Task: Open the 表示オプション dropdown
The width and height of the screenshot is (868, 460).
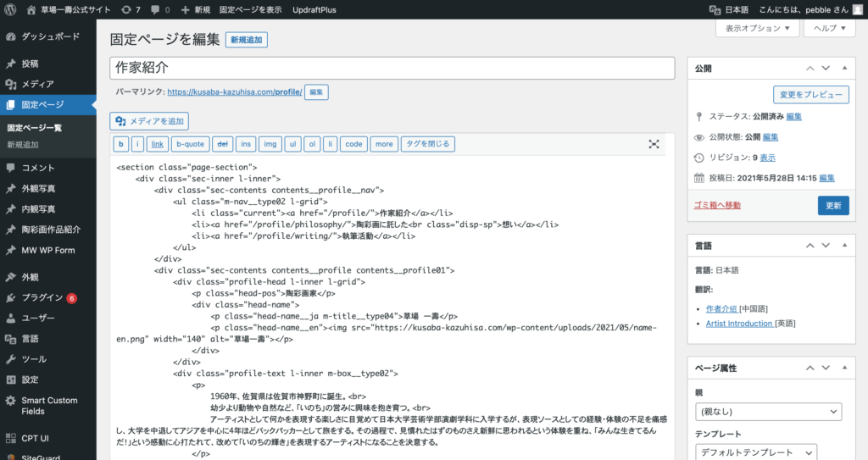Action: (758, 28)
